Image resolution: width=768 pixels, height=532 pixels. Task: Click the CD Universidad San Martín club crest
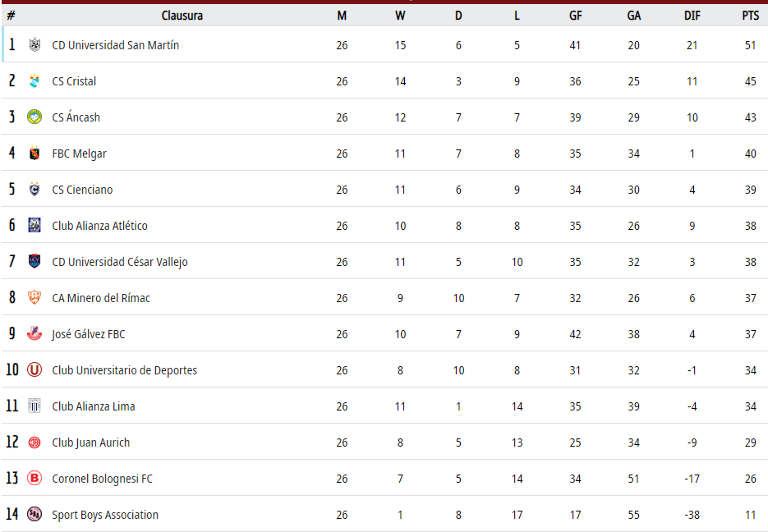point(34,45)
